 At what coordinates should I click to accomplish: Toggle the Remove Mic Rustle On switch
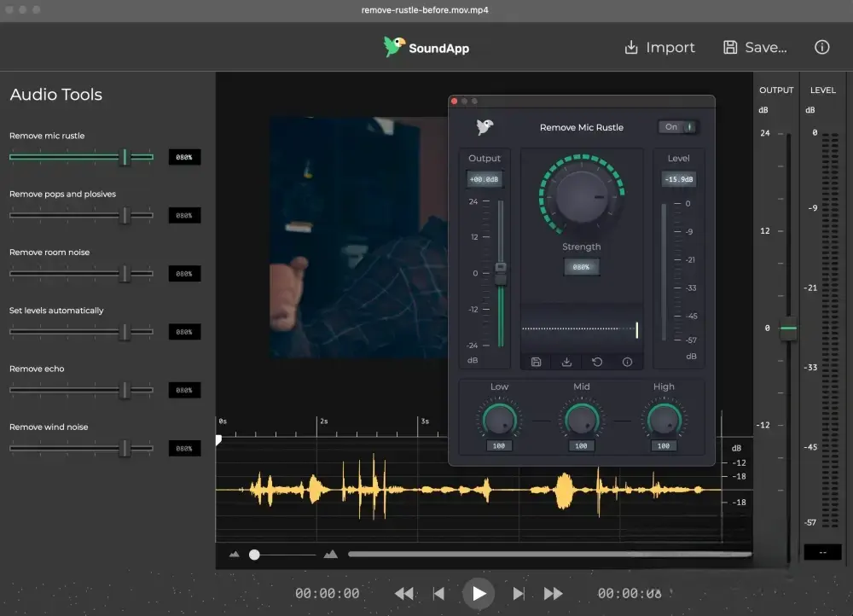point(679,127)
